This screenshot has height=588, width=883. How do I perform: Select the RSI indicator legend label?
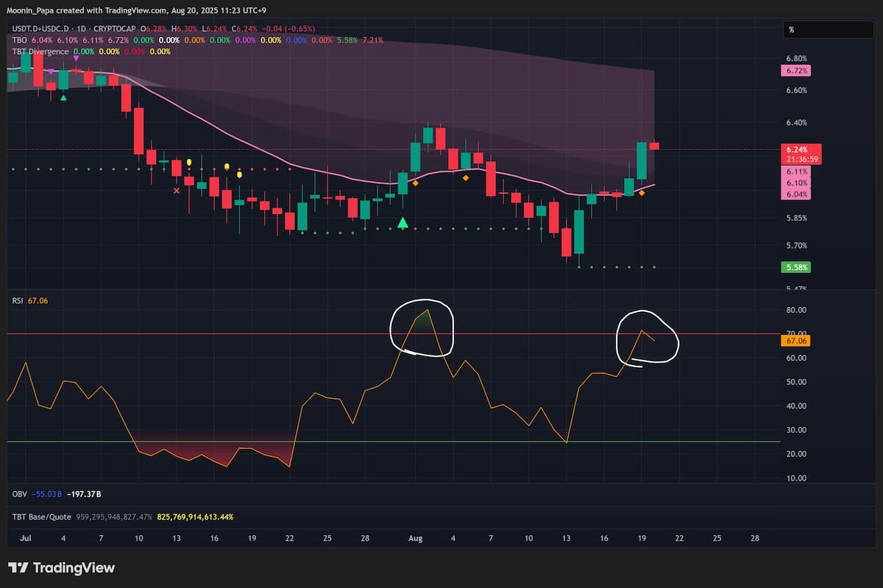(18, 300)
